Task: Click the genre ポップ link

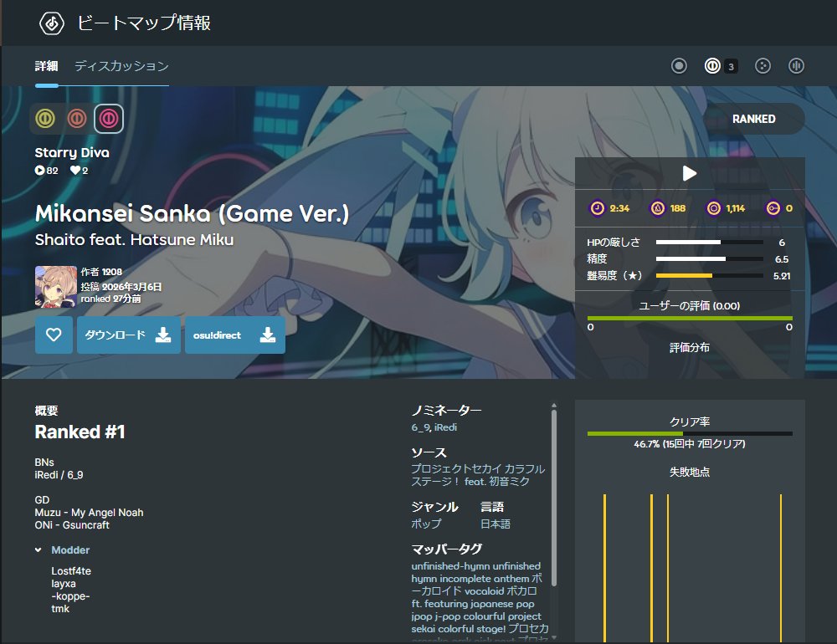Action: point(426,524)
